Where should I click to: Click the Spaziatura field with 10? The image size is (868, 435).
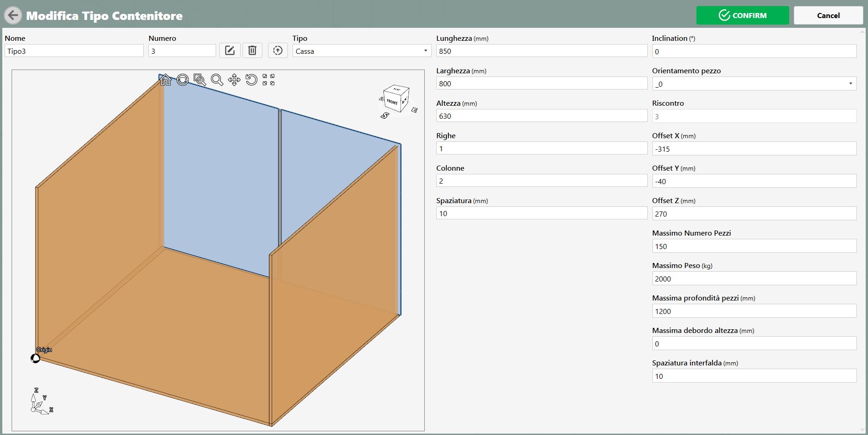pyautogui.click(x=542, y=213)
